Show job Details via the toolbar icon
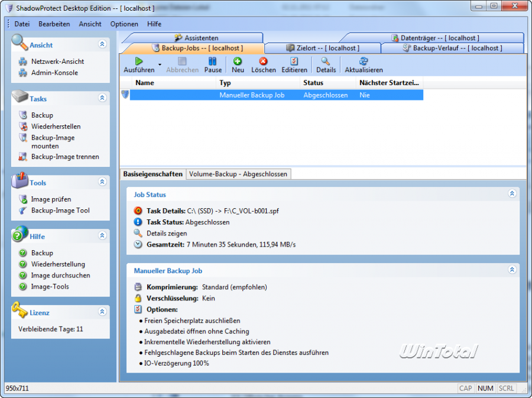 326,64
